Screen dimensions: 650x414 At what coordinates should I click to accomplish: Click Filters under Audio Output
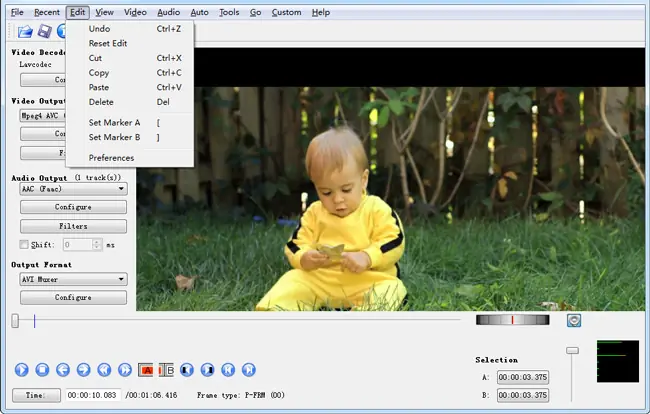pyautogui.click(x=73, y=226)
